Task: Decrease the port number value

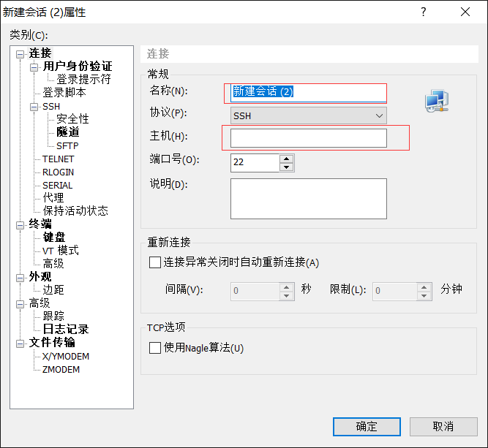Action: (286, 167)
